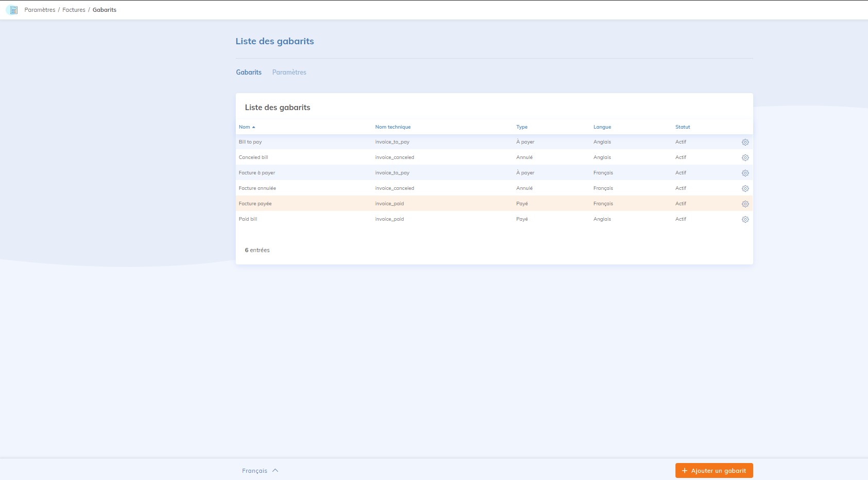Click gear icon on Paid bill row

pos(745,220)
